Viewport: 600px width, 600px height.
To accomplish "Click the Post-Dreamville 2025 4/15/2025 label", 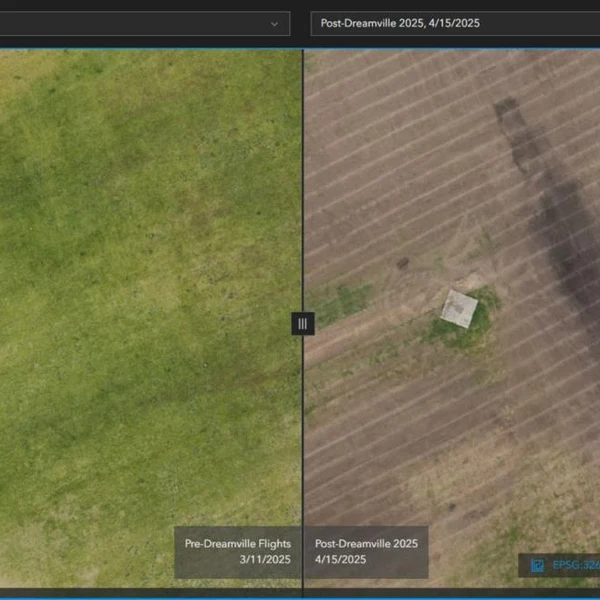I will [366, 552].
